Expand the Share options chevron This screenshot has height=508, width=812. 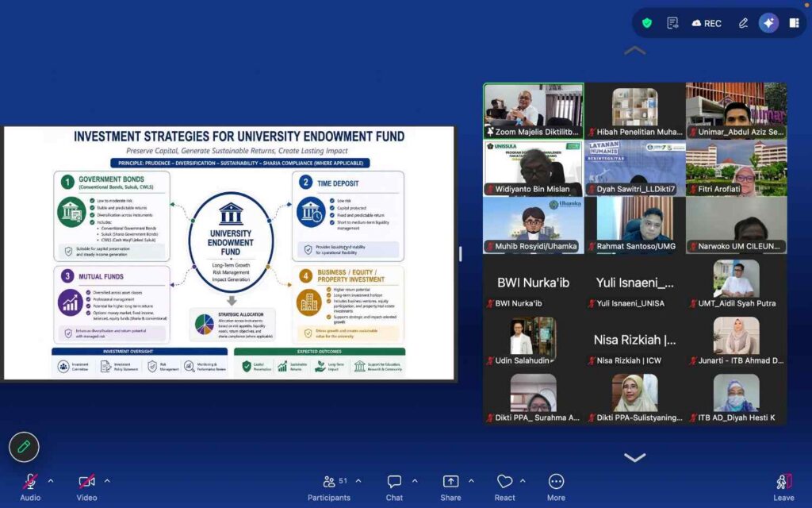point(471,481)
